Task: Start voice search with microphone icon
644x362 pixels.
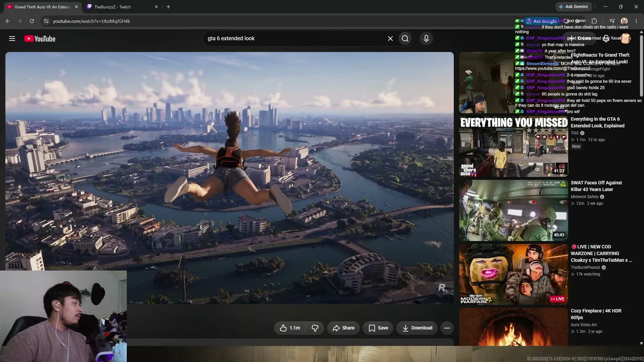Action: [x=426, y=39]
